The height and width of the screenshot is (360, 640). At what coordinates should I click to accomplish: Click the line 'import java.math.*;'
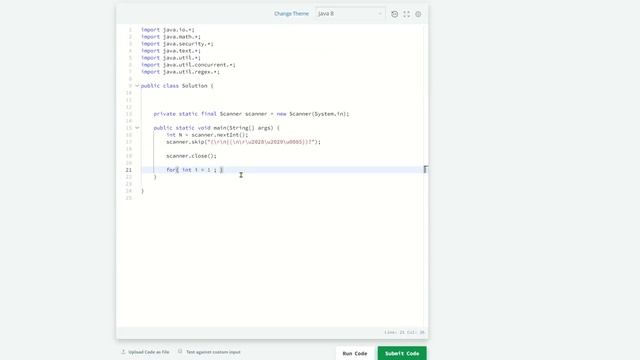pyautogui.click(x=171, y=37)
